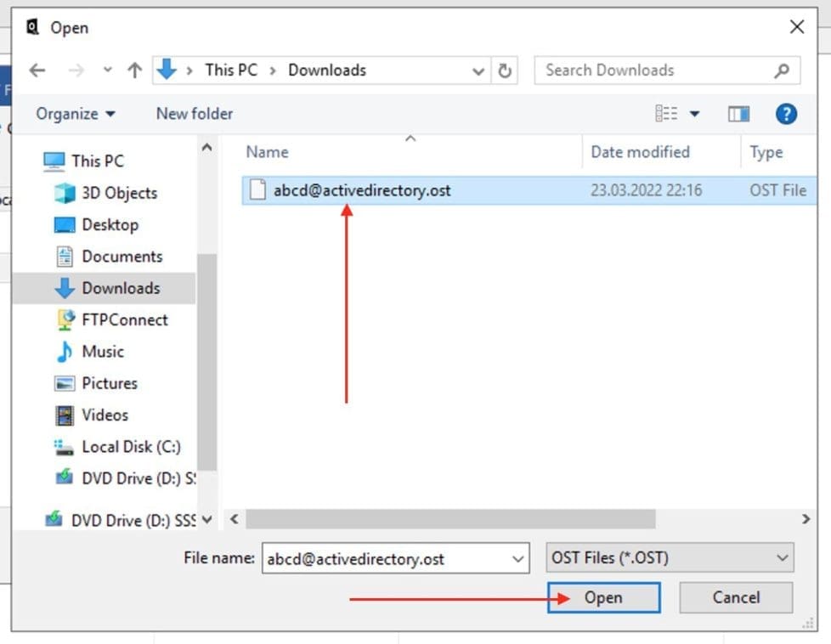Screen dimensions: 831x644
Task: Expand the File name history dropdown
Action: pyautogui.click(x=518, y=558)
